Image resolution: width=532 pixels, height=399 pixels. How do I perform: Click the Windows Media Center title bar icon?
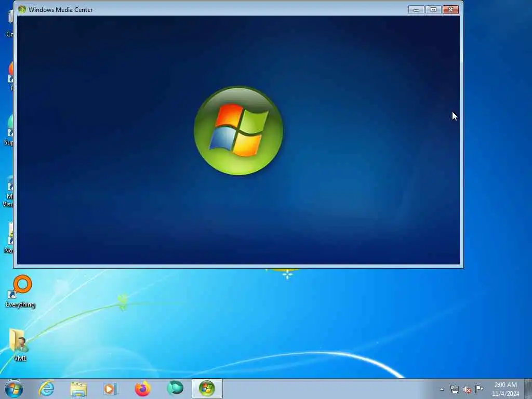click(22, 9)
